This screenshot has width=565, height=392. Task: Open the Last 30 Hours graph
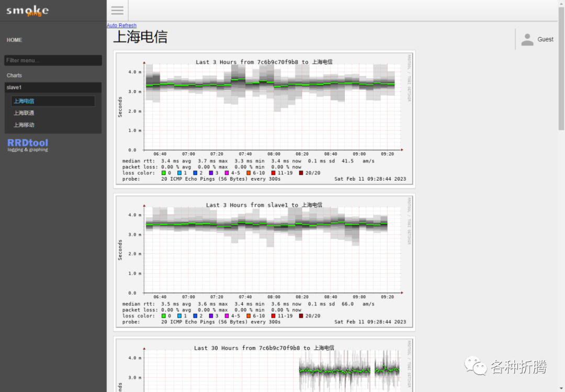(x=265, y=365)
